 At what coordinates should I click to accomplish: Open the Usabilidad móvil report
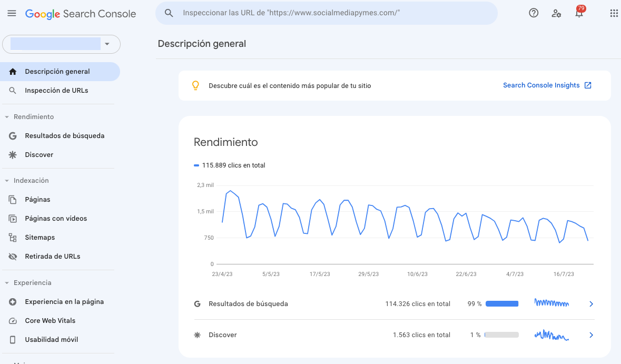coord(51,339)
